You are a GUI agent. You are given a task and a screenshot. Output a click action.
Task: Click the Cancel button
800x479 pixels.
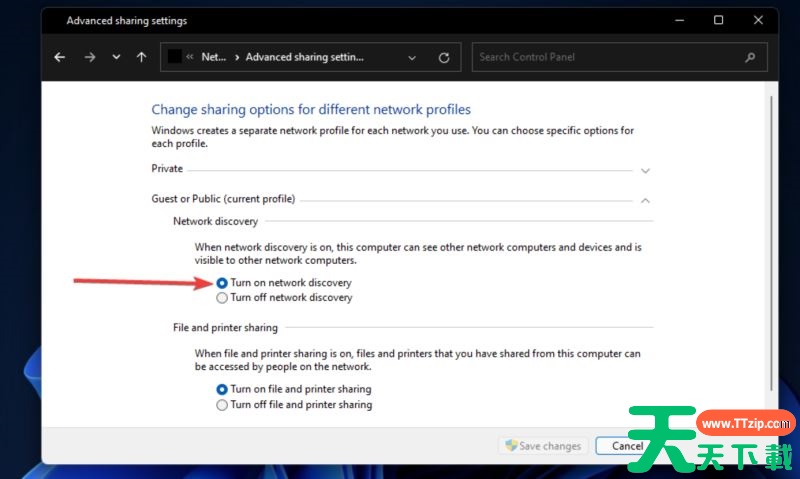(628, 446)
